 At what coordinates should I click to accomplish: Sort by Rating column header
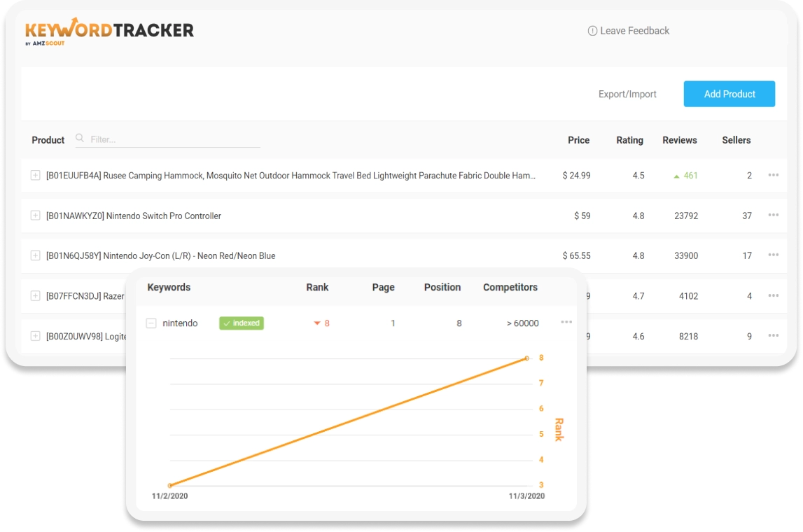point(630,140)
